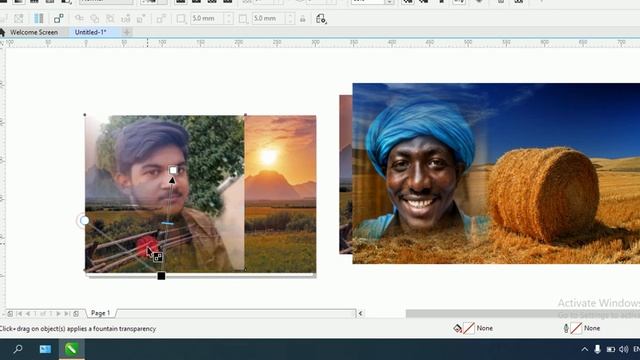Click the volume speaker tray icon

623,349
